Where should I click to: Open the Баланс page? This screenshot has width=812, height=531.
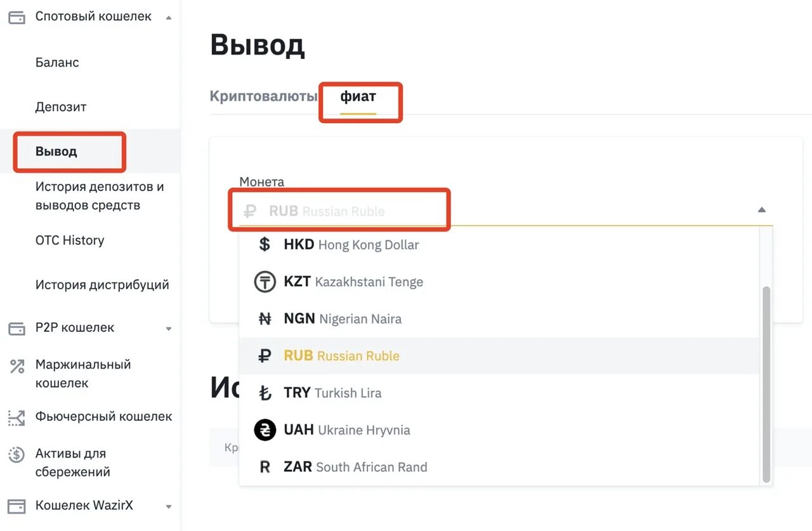pos(57,63)
